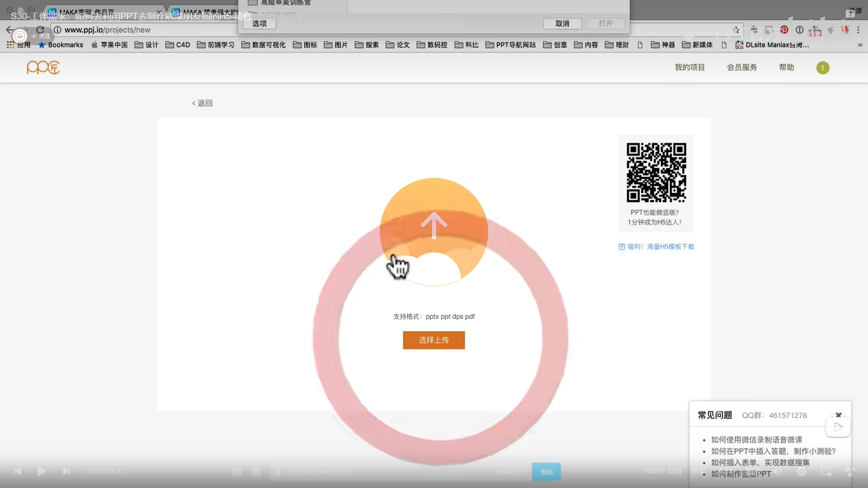The width and height of the screenshot is (868, 488).
Task: Click the grey bird extension icon
Action: [830, 30]
